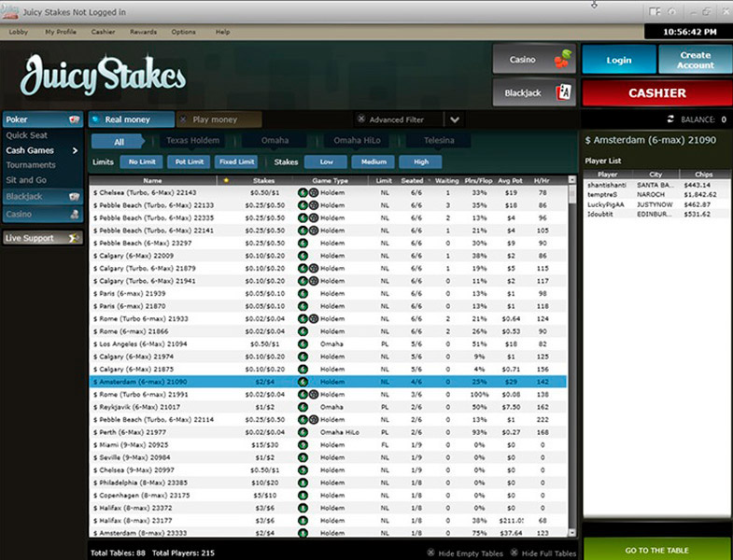Click the table list scrollbar up arrow
This screenshot has height=560, width=733.
(x=571, y=179)
